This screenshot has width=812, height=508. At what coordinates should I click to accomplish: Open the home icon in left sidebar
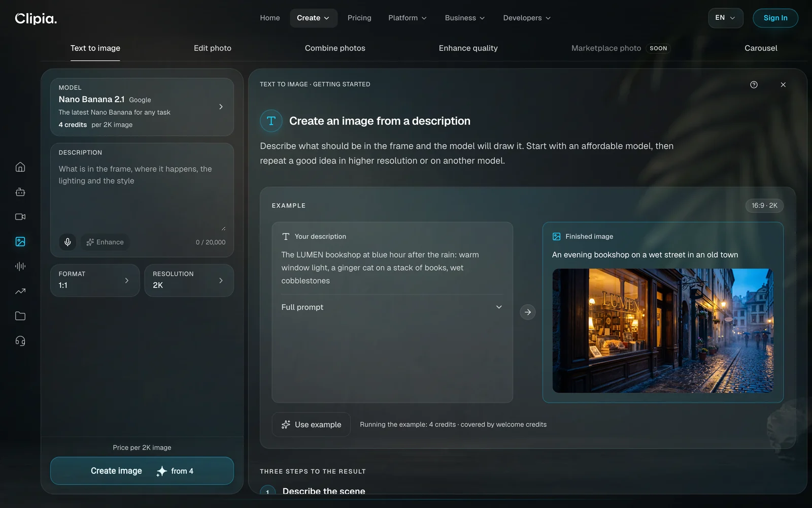[x=20, y=167]
